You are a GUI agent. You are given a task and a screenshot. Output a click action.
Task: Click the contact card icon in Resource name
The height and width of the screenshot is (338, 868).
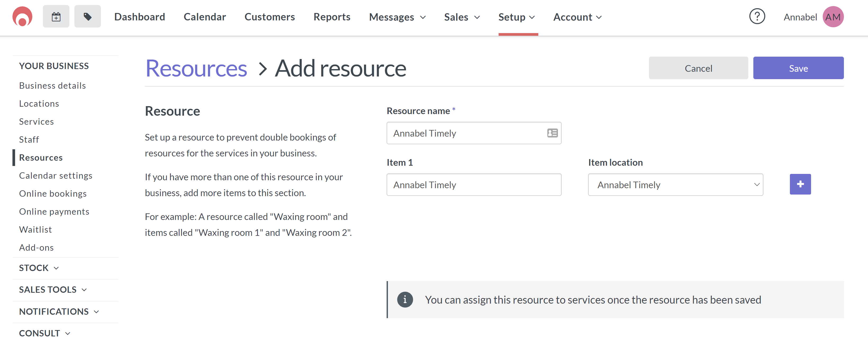click(x=552, y=133)
